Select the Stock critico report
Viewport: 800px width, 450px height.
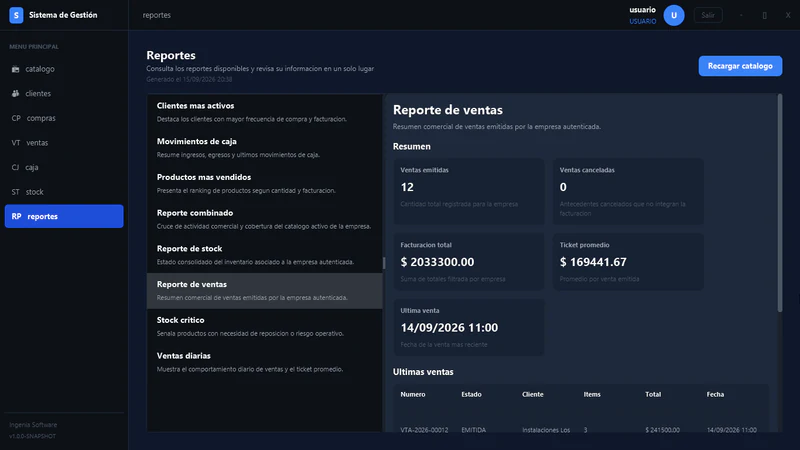(x=264, y=327)
